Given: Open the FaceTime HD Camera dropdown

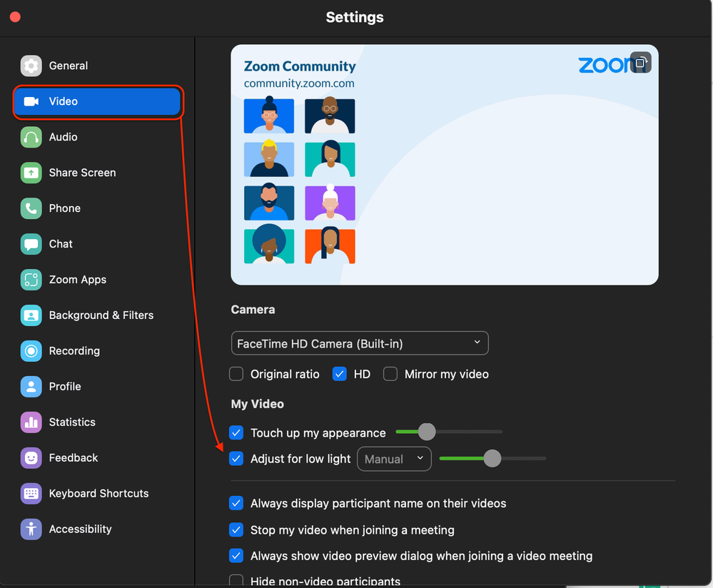Looking at the screenshot, I should click(x=360, y=343).
